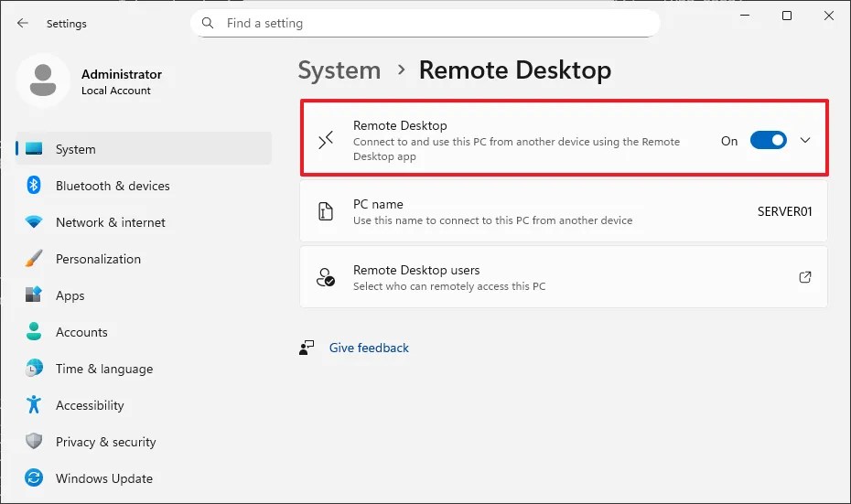Open Accessibility settings
The height and width of the screenshot is (504, 851).
click(x=144, y=405)
